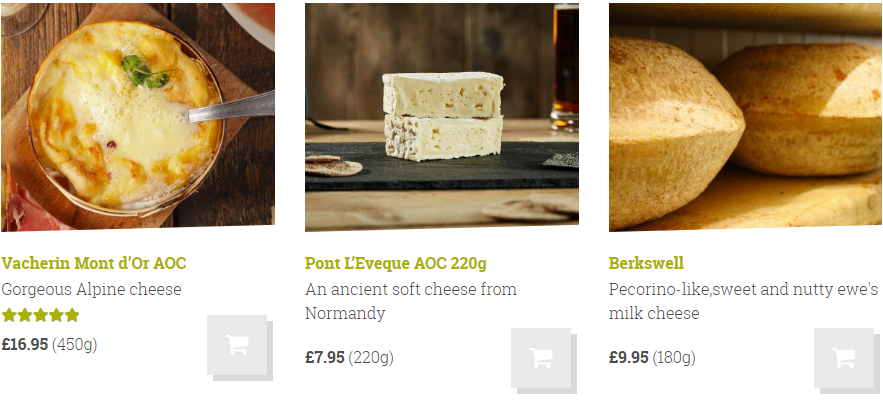Click the (450g) weight label

pyautogui.click(x=75, y=345)
